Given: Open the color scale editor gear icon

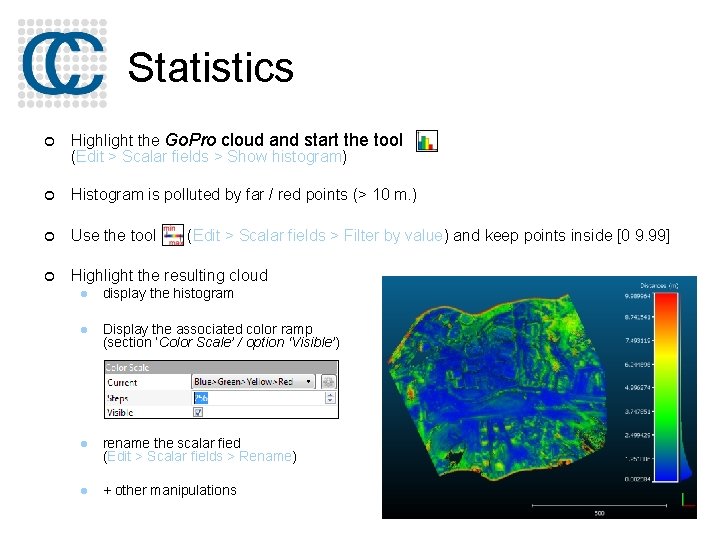Looking at the screenshot, I should [x=328, y=382].
